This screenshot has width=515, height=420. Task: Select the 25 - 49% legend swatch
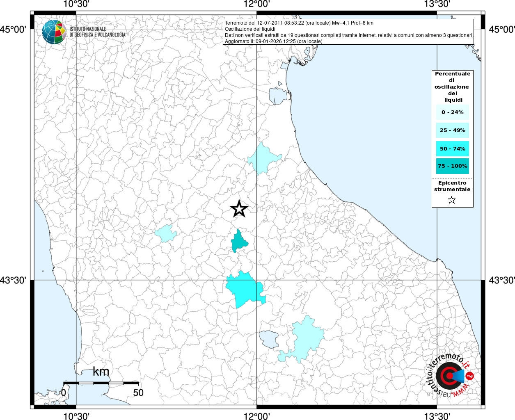point(452,130)
